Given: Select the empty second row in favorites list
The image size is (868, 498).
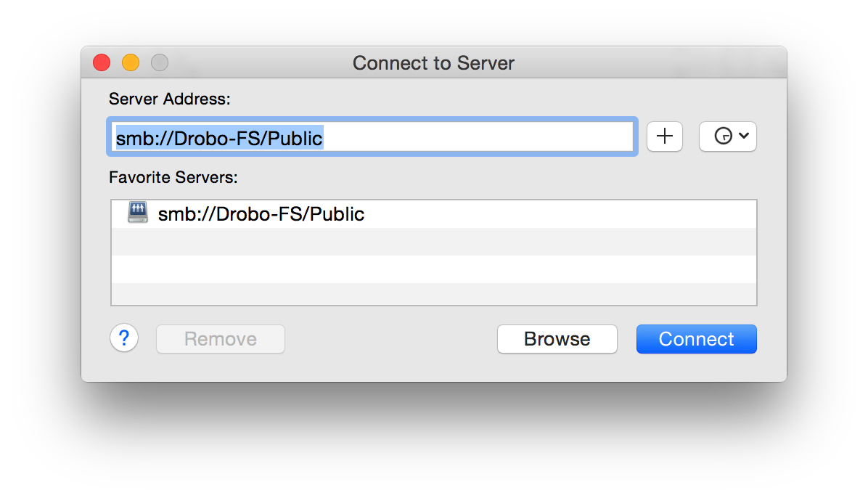Looking at the screenshot, I should coord(433,242).
